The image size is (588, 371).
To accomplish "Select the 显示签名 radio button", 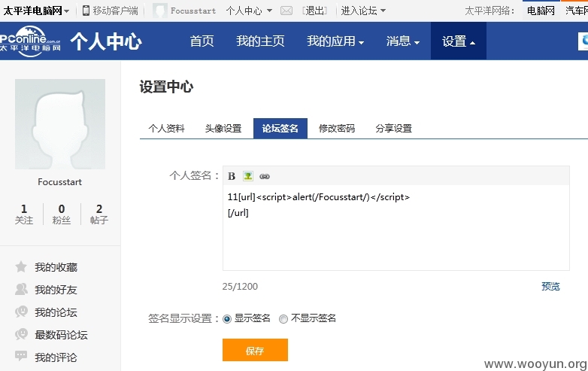I will click(227, 319).
